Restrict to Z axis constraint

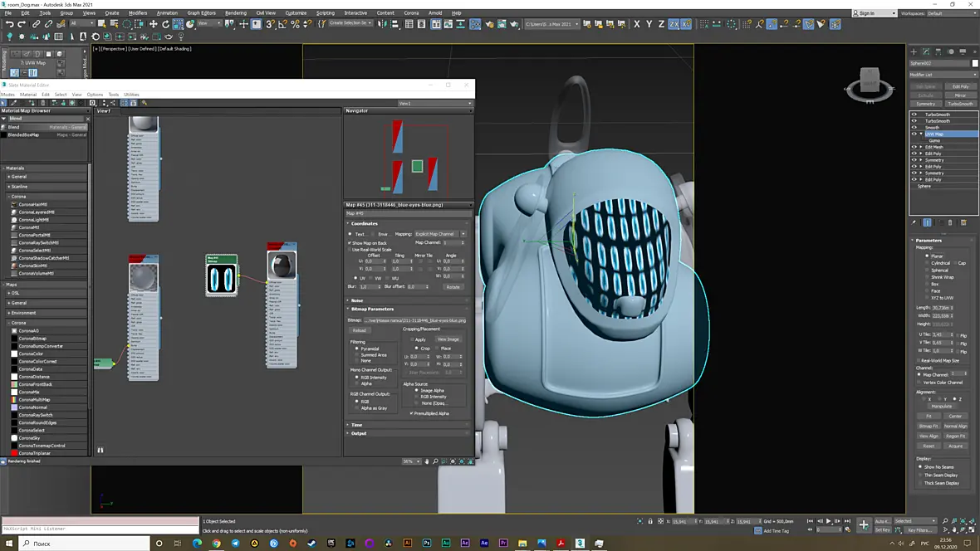(661, 24)
